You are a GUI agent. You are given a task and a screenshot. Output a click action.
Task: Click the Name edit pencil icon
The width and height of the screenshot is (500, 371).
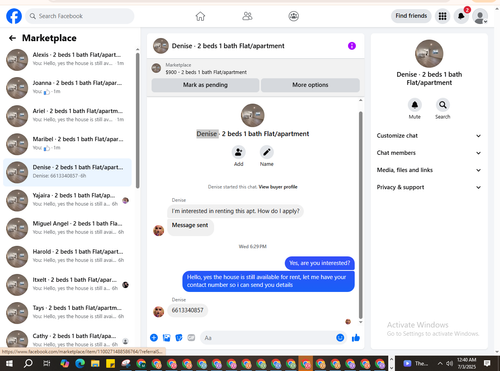(x=267, y=152)
